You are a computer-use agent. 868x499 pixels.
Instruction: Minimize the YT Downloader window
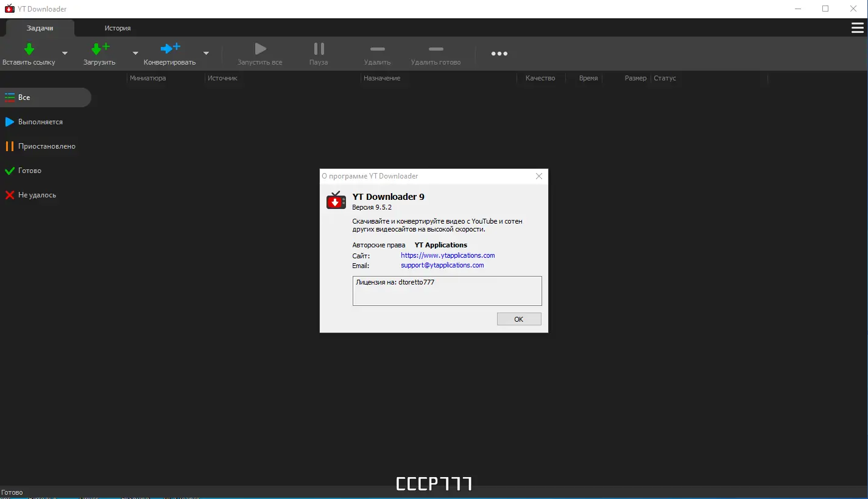point(798,9)
